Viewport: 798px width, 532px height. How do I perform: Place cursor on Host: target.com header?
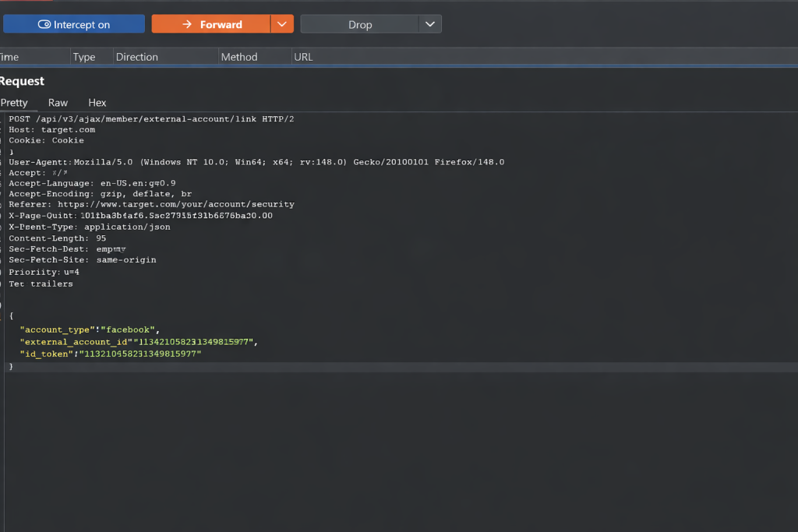(51, 129)
